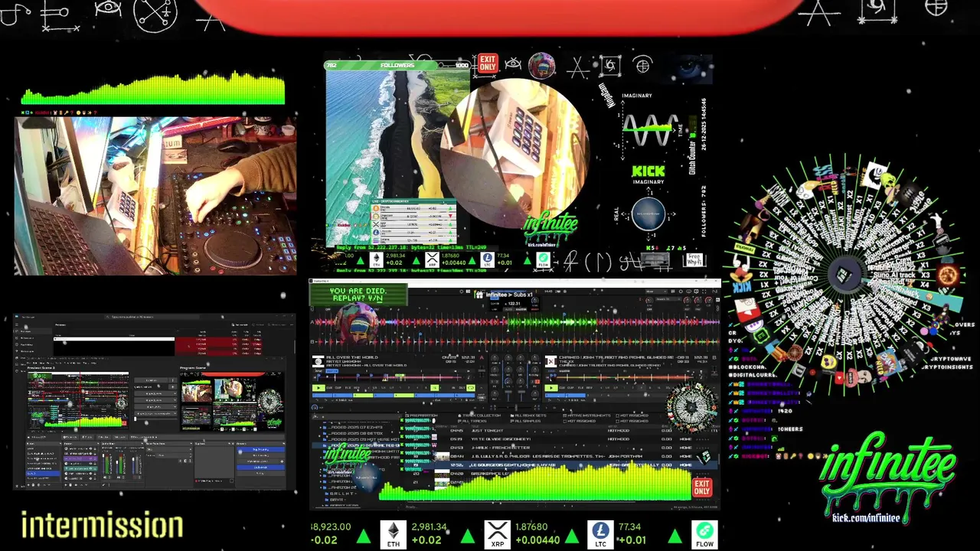
Task: Click Deck A track overview stripe waveform
Action: [390, 377]
